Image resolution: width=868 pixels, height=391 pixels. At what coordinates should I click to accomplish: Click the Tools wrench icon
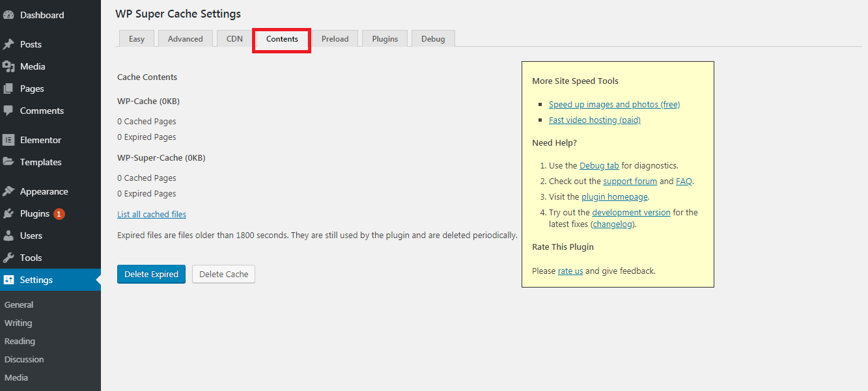9,258
